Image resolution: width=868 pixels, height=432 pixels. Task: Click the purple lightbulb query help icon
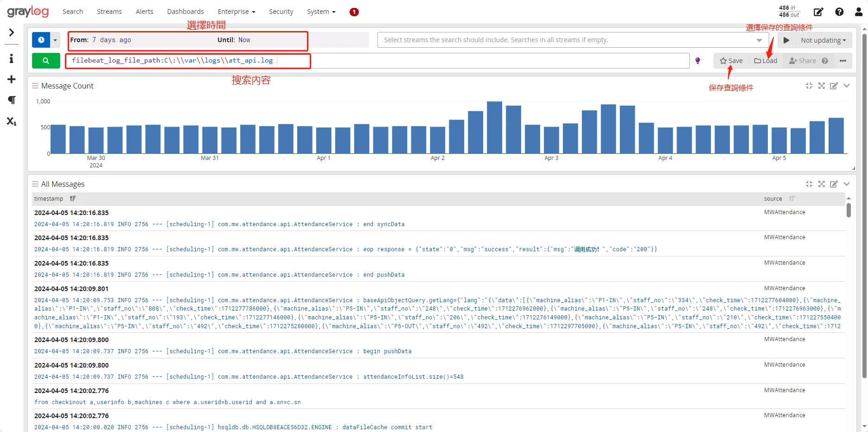click(x=698, y=61)
